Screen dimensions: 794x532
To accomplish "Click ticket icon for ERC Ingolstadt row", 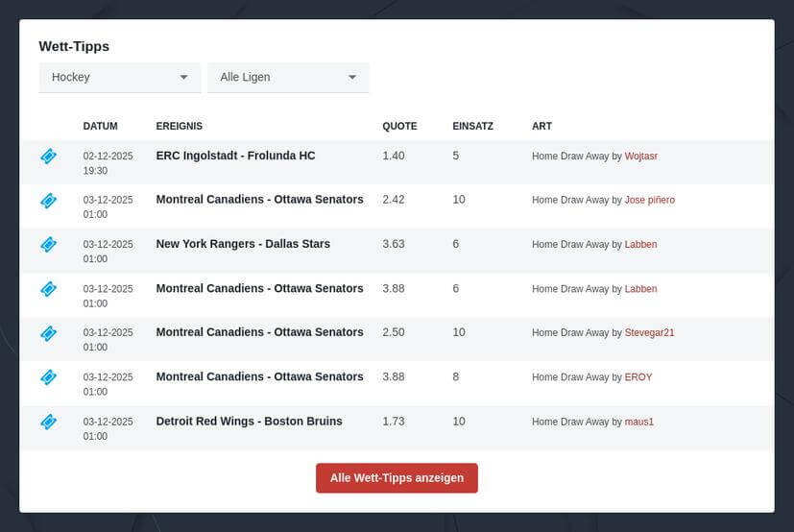I will [x=49, y=157].
